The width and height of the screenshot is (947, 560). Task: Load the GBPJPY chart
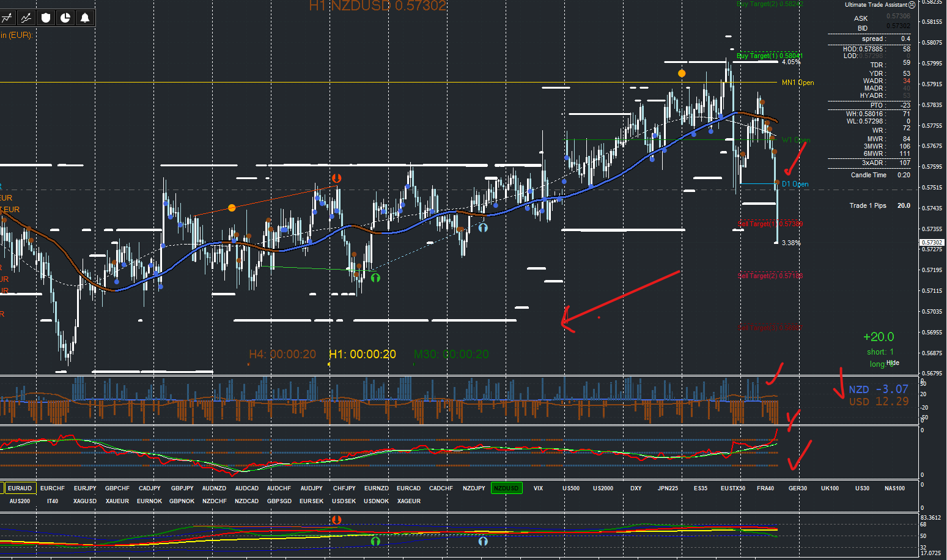click(x=182, y=488)
